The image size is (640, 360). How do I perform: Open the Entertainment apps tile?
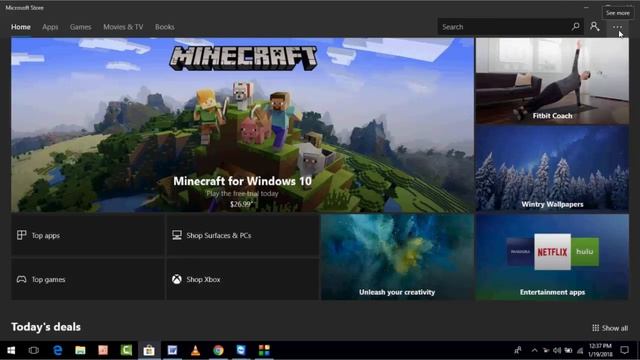pyautogui.click(x=552, y=257)
